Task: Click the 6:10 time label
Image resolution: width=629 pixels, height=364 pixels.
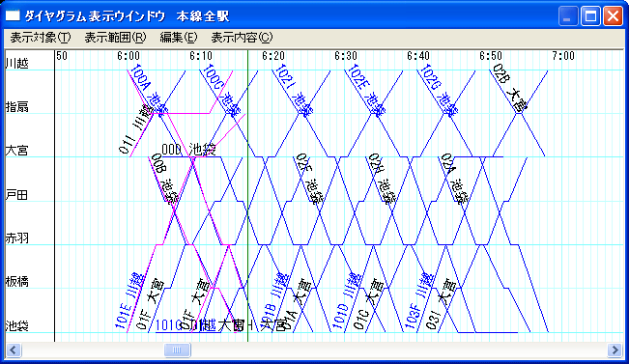Action: (201, 56)
